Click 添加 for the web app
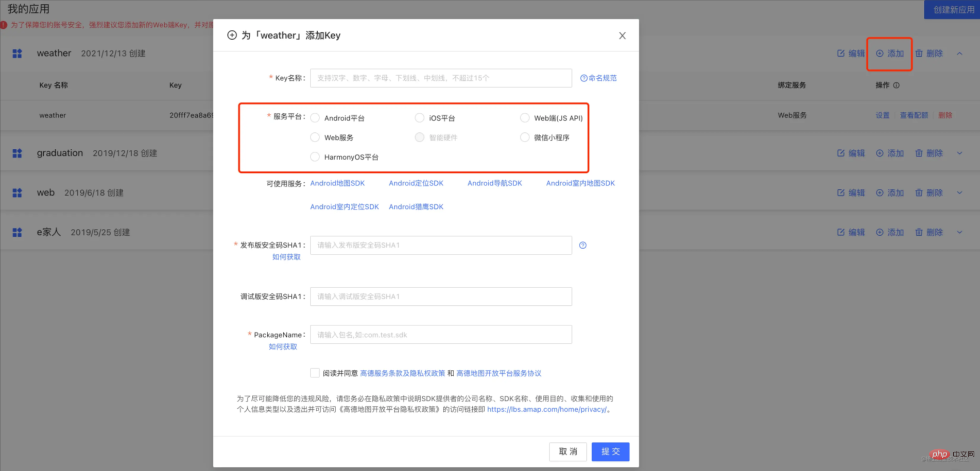The height and width of the screenshot is (471, 980). point(890,193)
